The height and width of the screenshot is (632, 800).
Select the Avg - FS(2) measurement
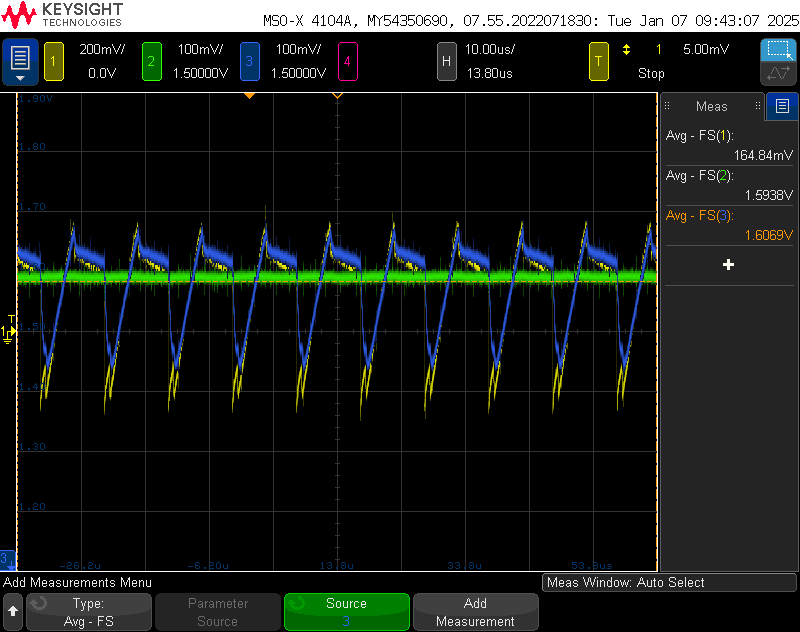point(729,185)
